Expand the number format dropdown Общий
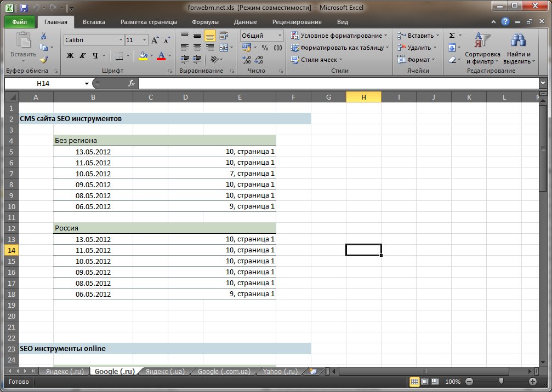Image resolution: width=552 pixels, height=392 pixels. [x=280, y=36]
